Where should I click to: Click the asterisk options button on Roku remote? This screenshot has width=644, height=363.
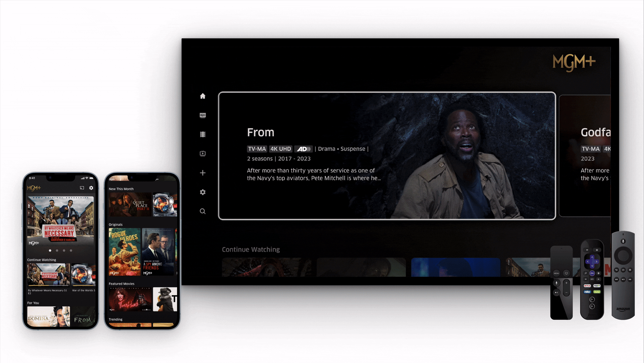coord(598,273)
